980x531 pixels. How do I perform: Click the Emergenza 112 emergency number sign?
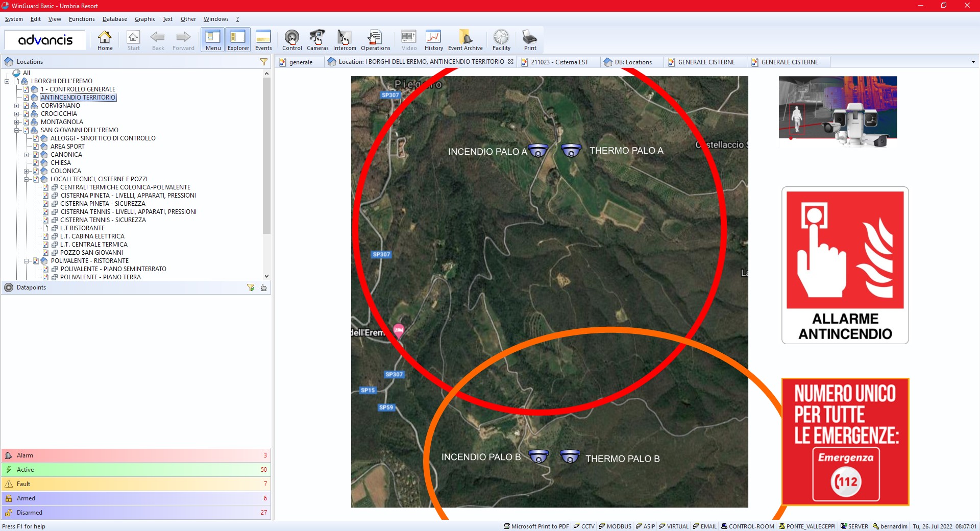845,442
